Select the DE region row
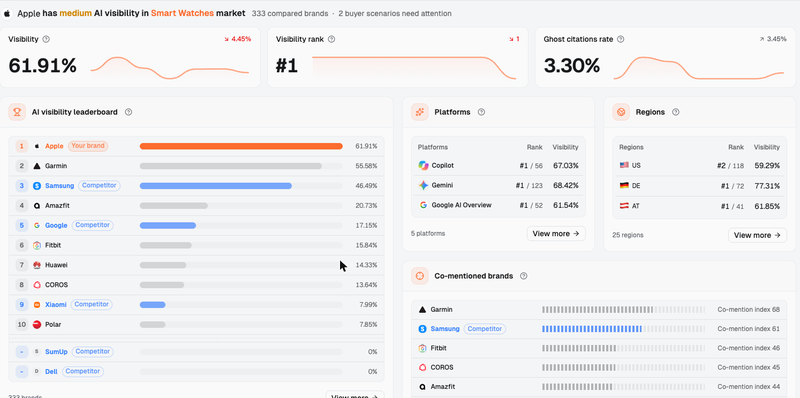This screenshot has height=398, width=800. 699,186
